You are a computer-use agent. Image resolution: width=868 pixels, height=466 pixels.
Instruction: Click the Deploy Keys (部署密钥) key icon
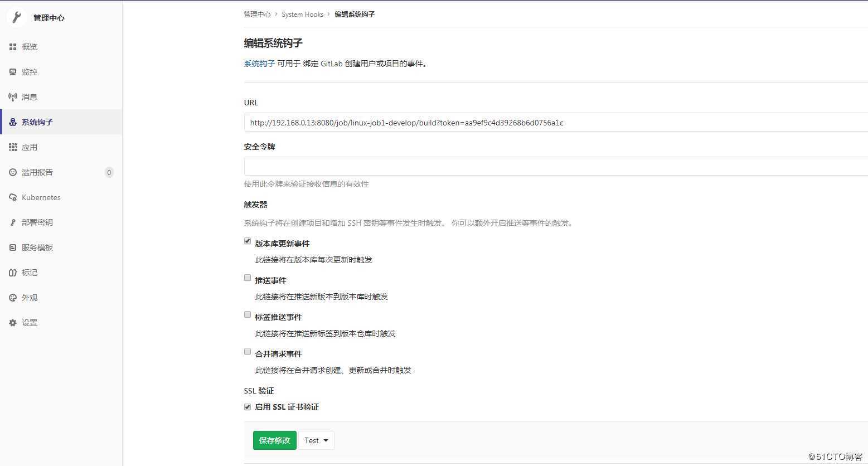click(x=13, y=222)
